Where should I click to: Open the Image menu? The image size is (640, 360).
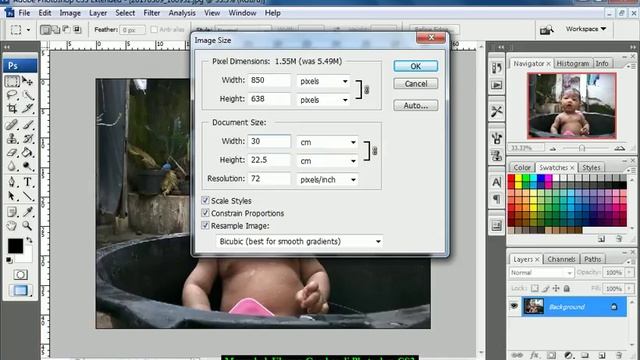point(70,13)
